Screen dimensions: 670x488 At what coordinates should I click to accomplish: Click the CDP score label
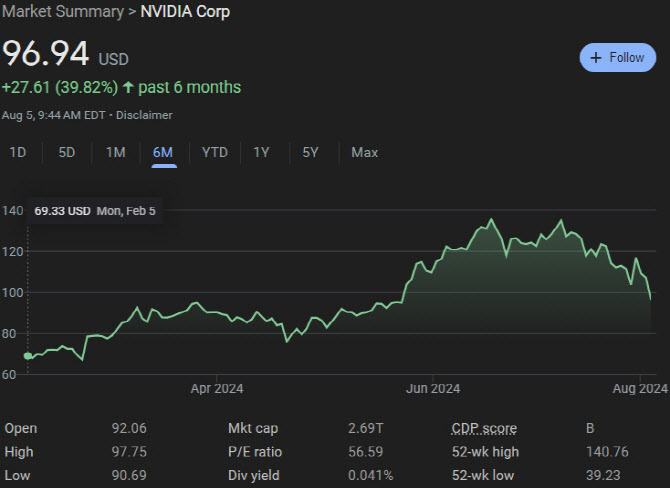(x=484, y=428)
